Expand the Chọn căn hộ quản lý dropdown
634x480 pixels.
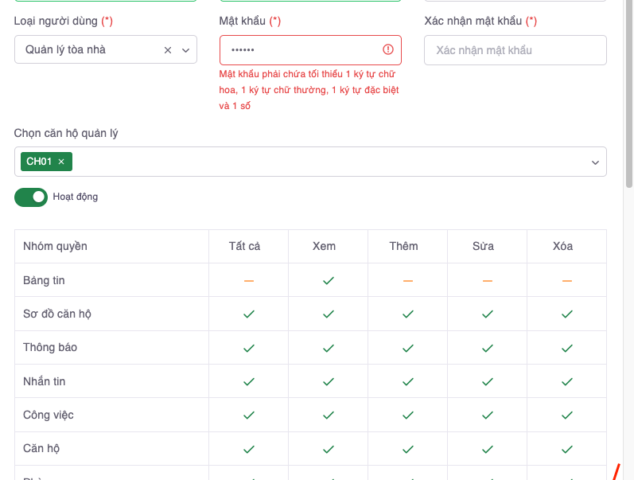pyautogui.click(x=595, y=162)
